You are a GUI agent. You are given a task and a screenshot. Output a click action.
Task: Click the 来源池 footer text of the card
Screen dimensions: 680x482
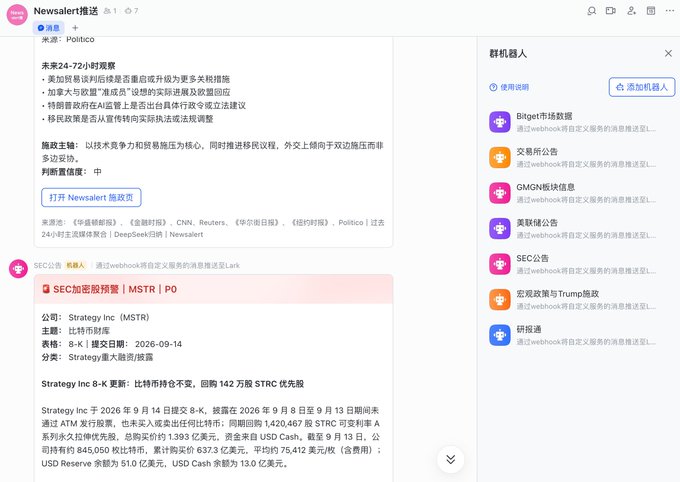[213, 229]
